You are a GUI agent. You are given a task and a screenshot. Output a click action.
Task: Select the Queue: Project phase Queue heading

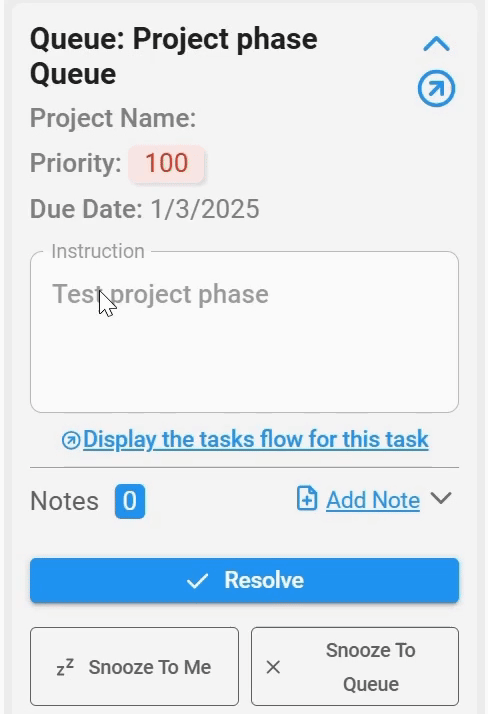coord(173,56)
